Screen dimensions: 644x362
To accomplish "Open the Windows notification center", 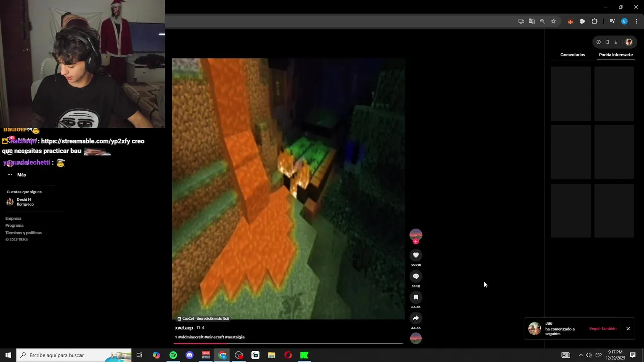I will click(x=633, y=355).
